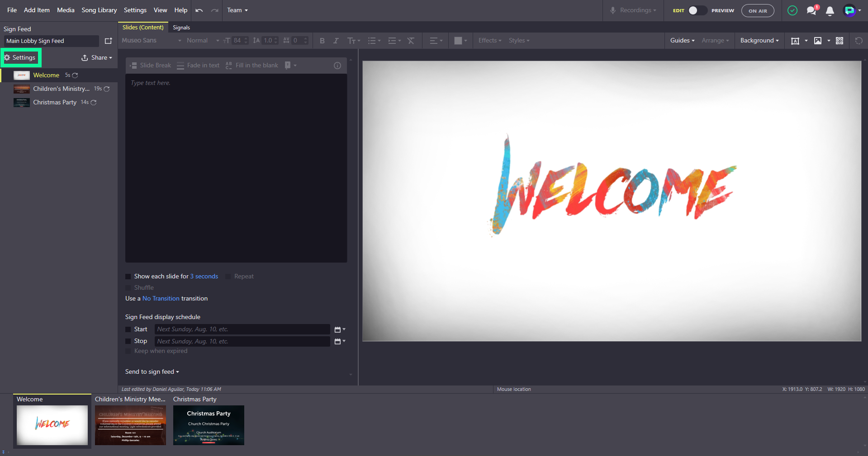Click the Fill in the blank button
Screen dimensions: 868x456
[251, 66]
